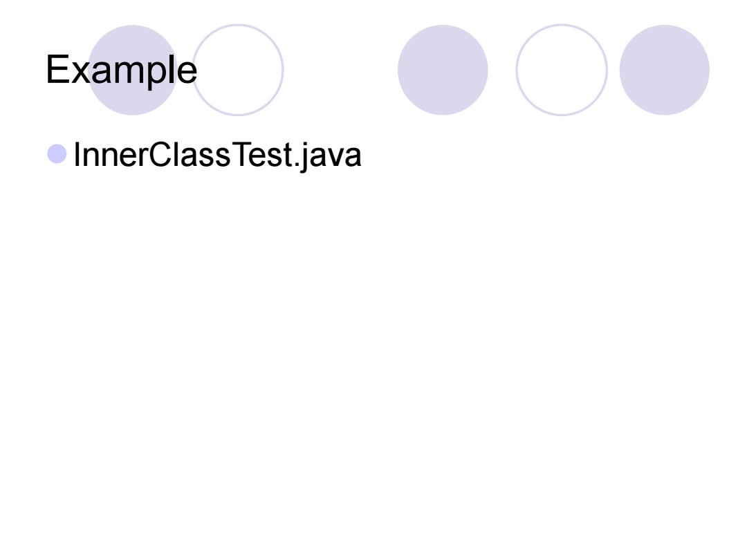Pick the lavender fill of the rightmost circle
This screenshot has height=560, width=747.
(664, 70)
